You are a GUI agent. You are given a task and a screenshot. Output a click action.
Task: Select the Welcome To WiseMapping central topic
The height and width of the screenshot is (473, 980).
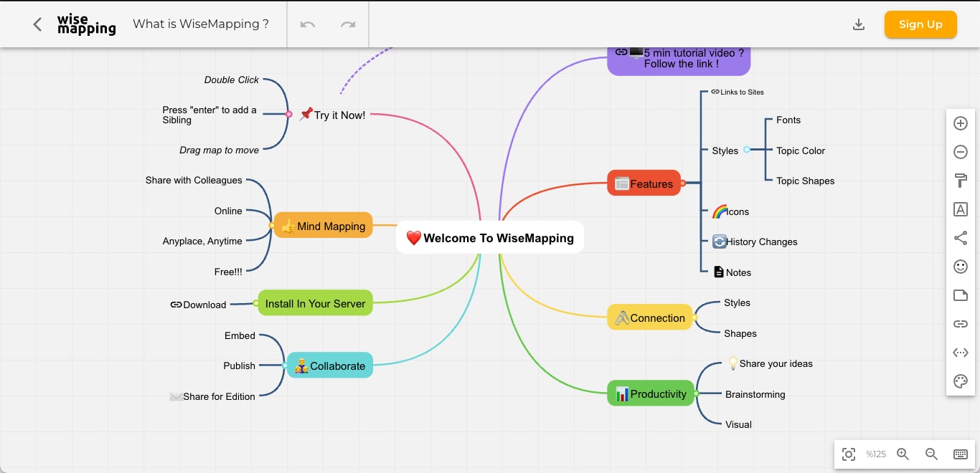coord(490,238)
